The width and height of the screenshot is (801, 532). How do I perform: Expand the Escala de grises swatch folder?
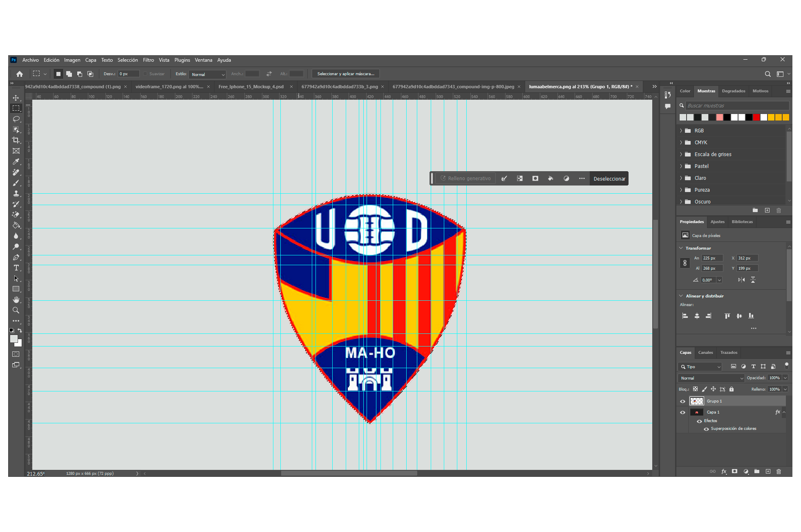pyautogui.click(x=681, y=154)
